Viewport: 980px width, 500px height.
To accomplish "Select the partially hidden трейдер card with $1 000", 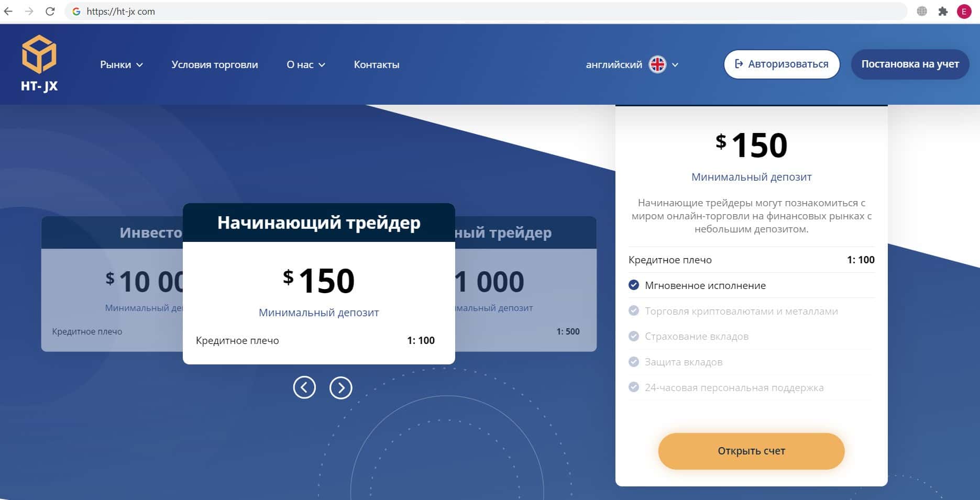I will 526,284.
